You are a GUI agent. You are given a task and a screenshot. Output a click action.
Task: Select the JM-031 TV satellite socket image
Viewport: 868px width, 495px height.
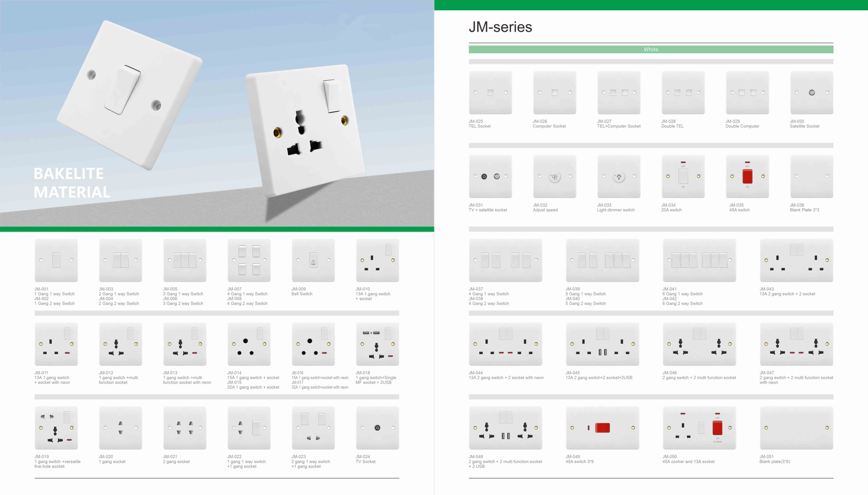[490, 176]
